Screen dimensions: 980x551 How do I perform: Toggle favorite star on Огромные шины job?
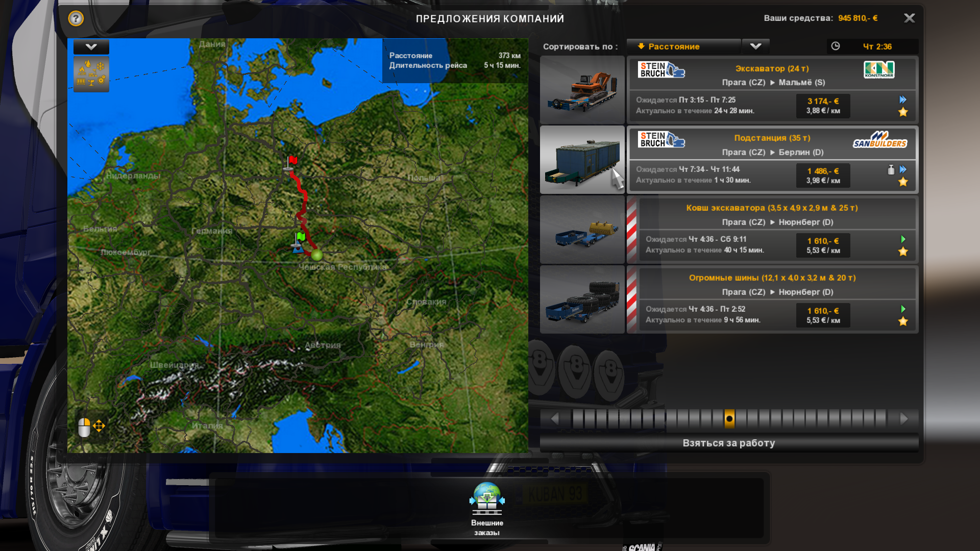coord(903,321)
